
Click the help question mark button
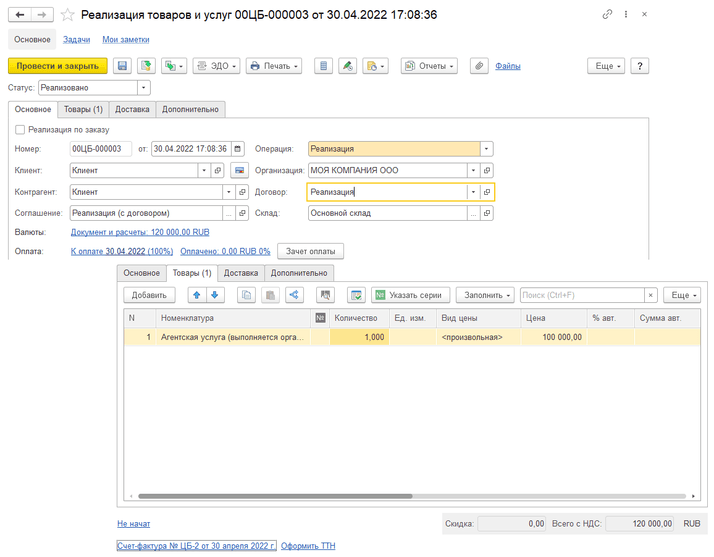(640, 66)
